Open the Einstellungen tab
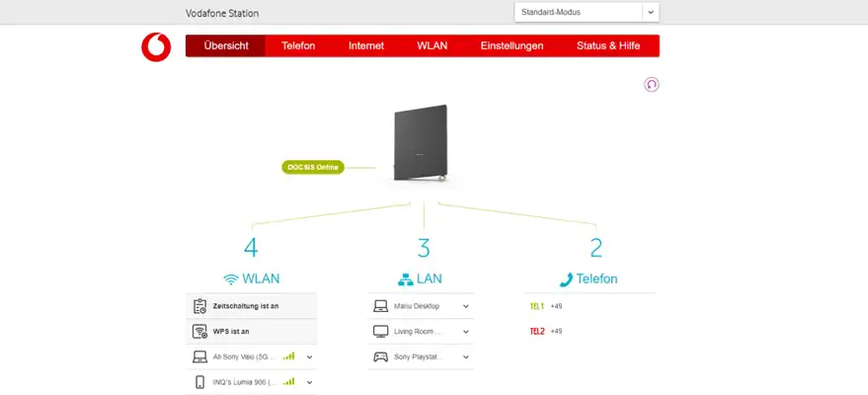The height and width of the screenshot is (395, 868). (512, 46)
